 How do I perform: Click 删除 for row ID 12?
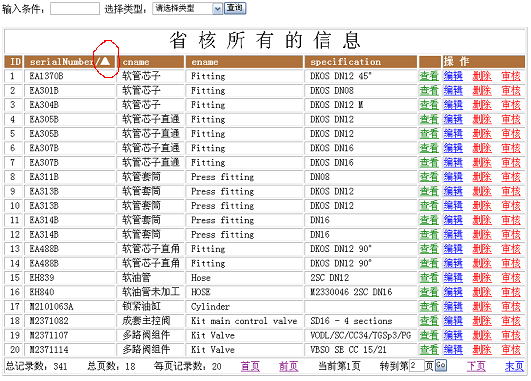tap(482, 234)
